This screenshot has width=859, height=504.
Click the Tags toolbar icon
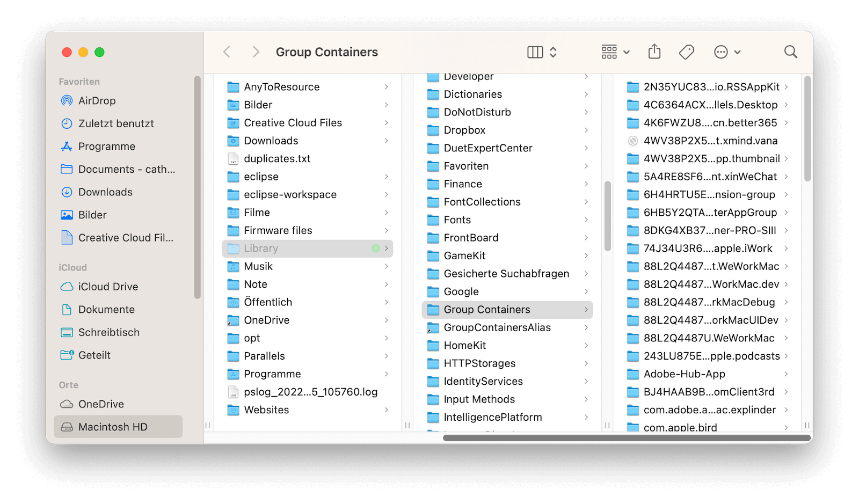(686, 52)
